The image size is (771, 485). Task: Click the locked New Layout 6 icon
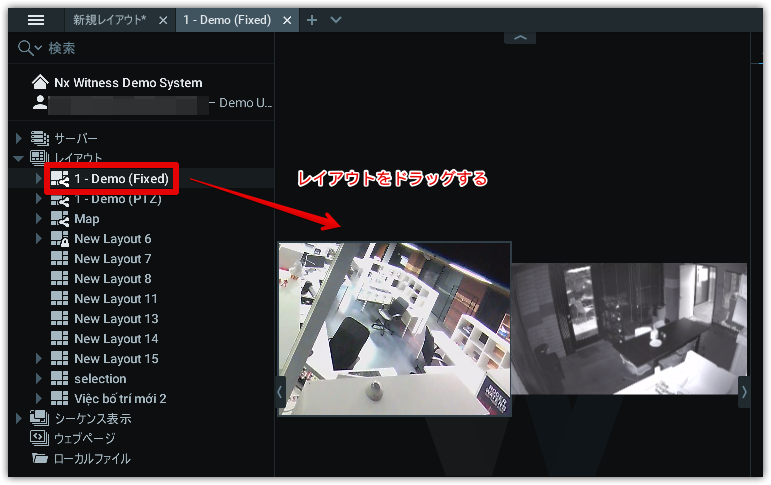59,239
